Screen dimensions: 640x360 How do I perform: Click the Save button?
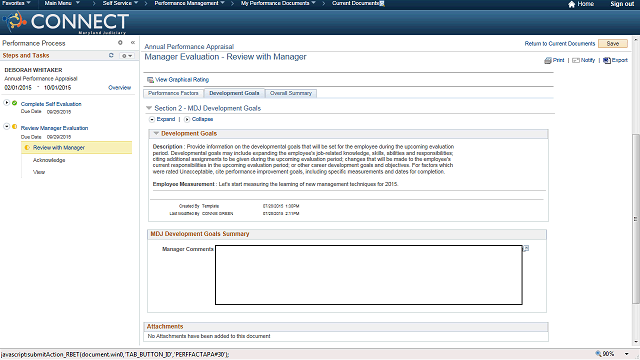click(x=613, y=43)
